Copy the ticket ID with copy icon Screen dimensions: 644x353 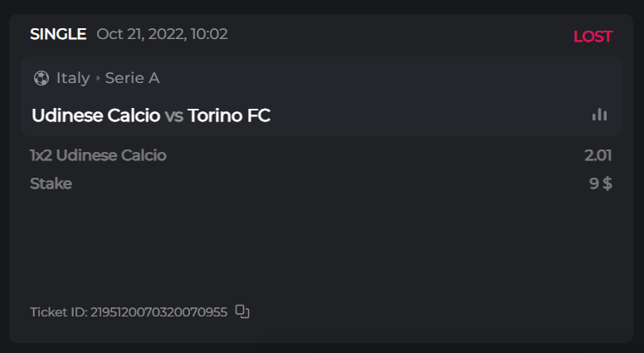coord(242,311)
